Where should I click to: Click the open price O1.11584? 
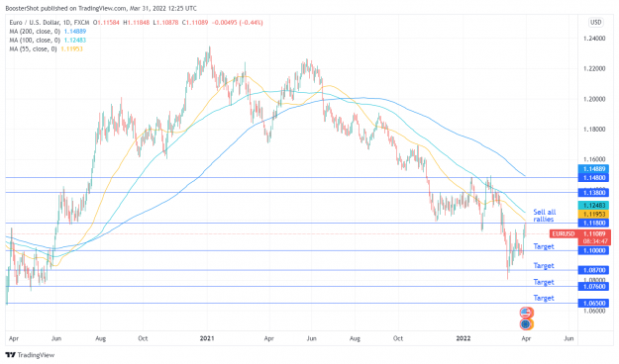106,23
